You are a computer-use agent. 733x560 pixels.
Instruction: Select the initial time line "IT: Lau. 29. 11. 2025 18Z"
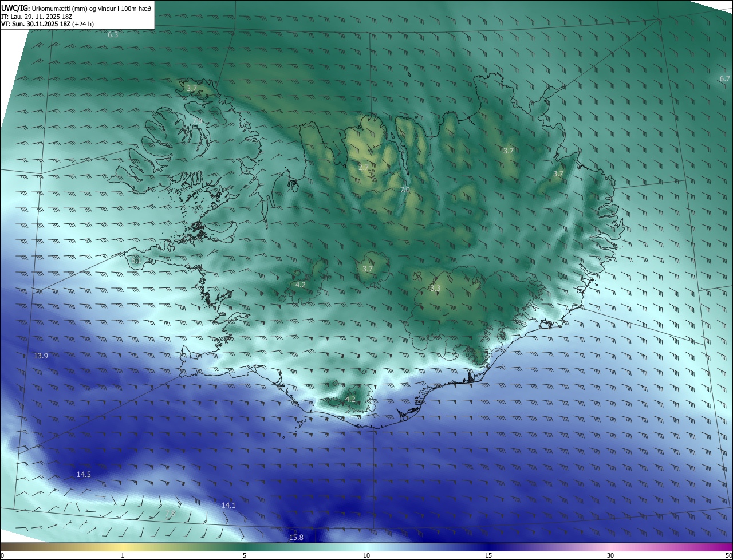(x=36, y=17)
